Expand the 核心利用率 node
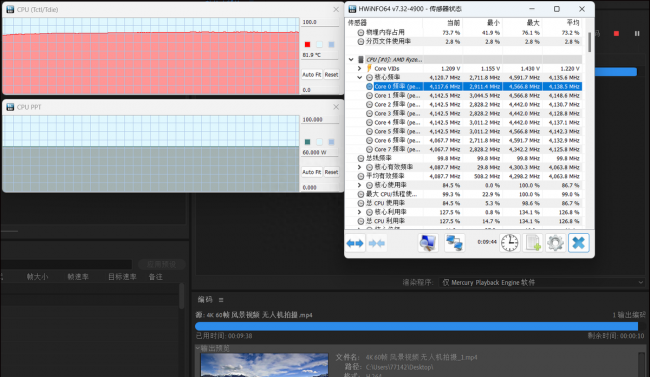 (x=359, y=212)
